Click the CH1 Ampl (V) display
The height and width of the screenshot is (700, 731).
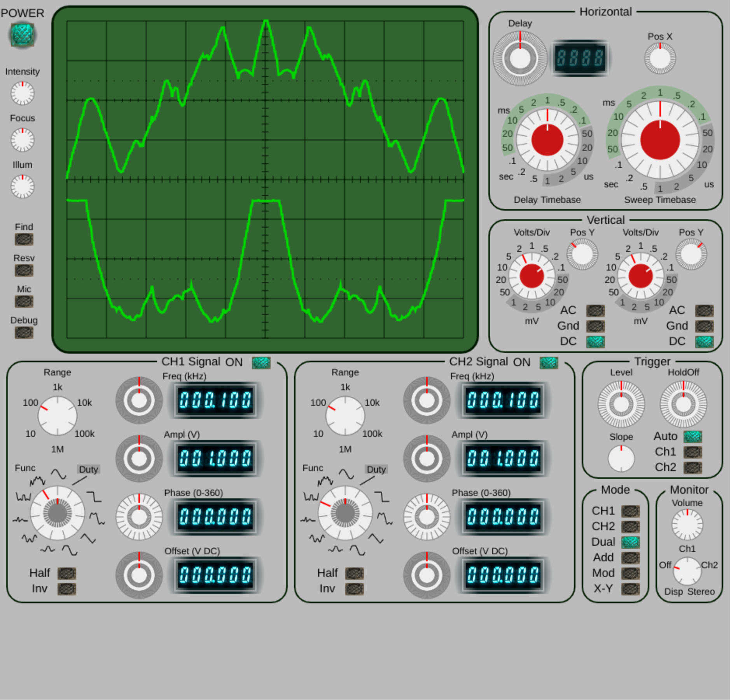point(215,459)
